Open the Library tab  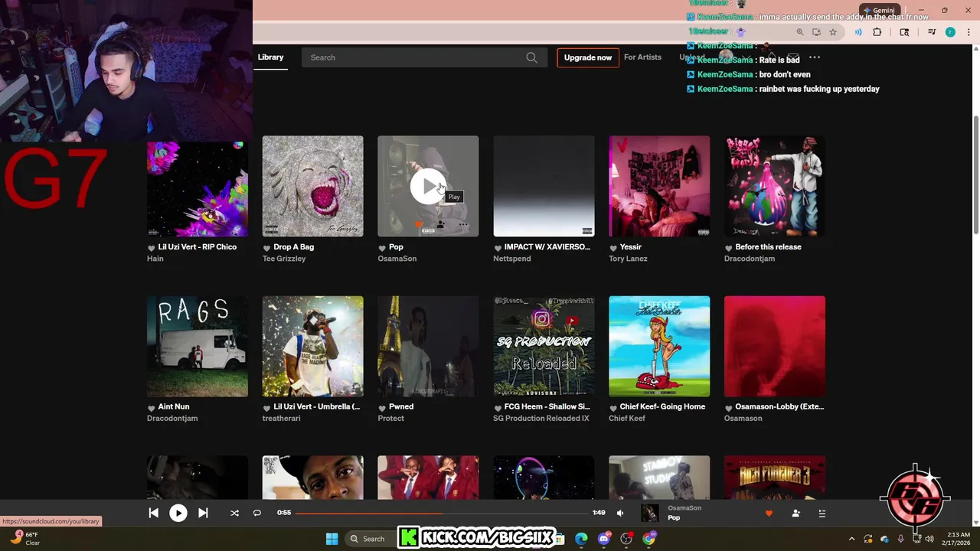point(270,57)
